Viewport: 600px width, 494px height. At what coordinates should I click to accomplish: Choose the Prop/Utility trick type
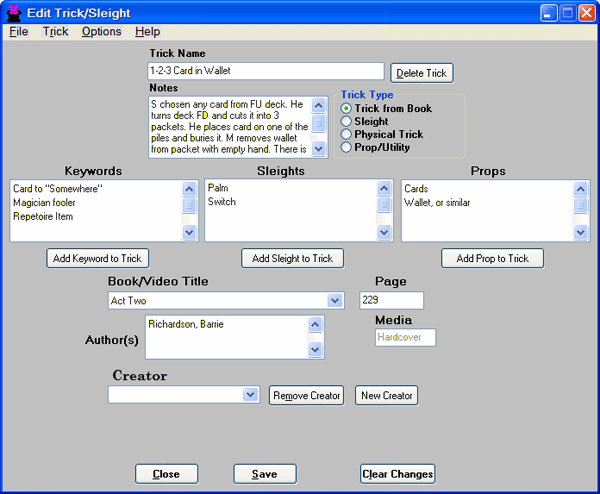(347, 147)
